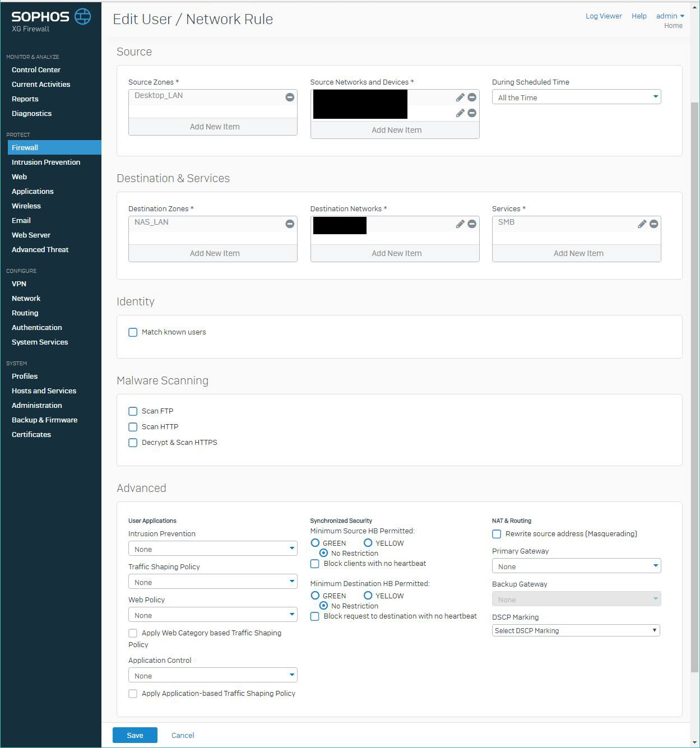
Task: Open Profiles in sidebar
Action: click(x=25, y=377)
